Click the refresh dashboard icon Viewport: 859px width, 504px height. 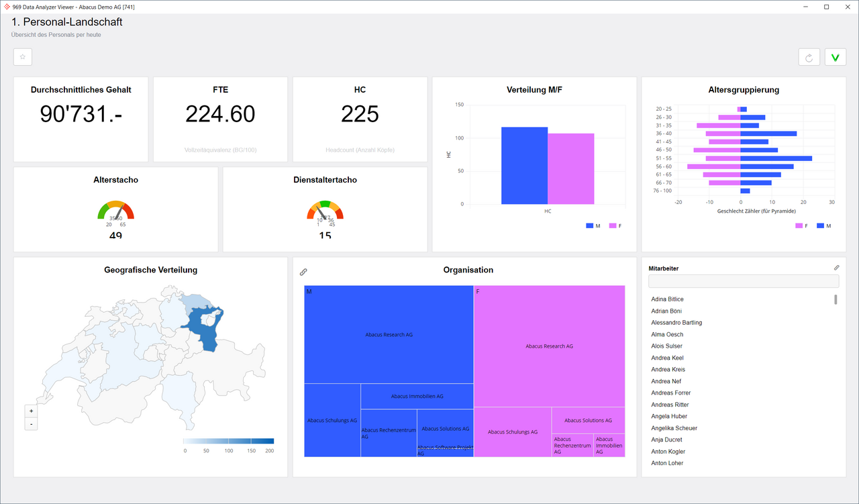point(809,57)
